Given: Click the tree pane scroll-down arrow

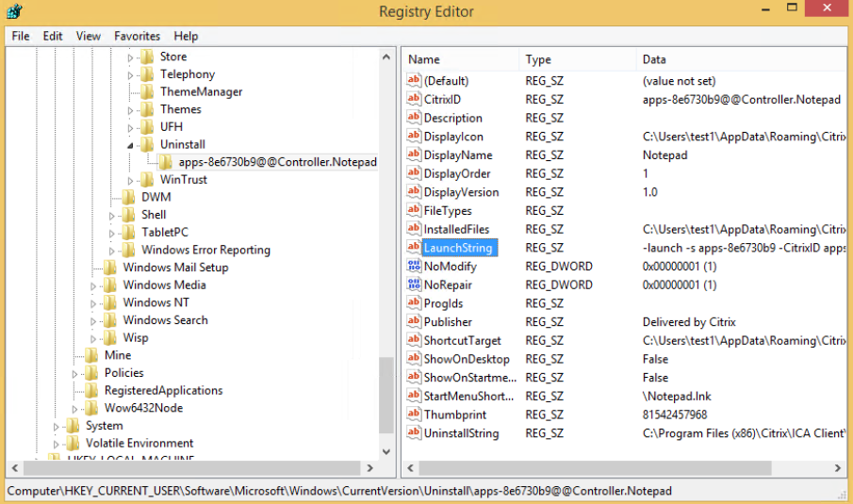Looking at the screenshot, I should [x=386, y=451].
